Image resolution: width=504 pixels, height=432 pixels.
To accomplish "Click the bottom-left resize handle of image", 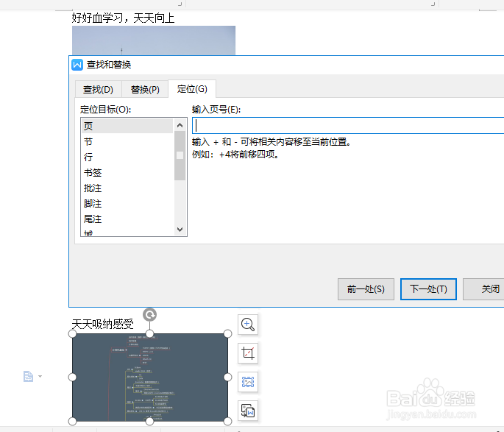I will click(x=72, y=421).
